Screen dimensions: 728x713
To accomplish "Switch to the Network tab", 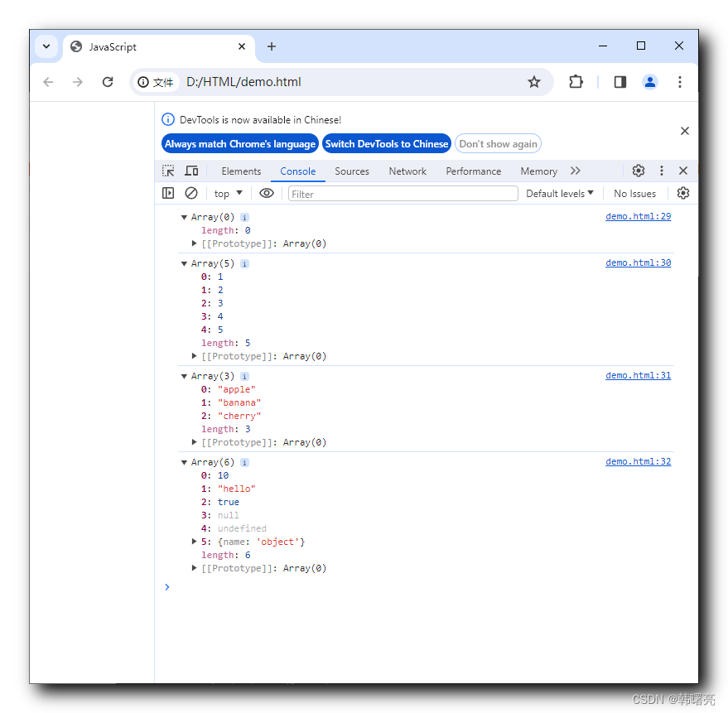I will 407,171.
